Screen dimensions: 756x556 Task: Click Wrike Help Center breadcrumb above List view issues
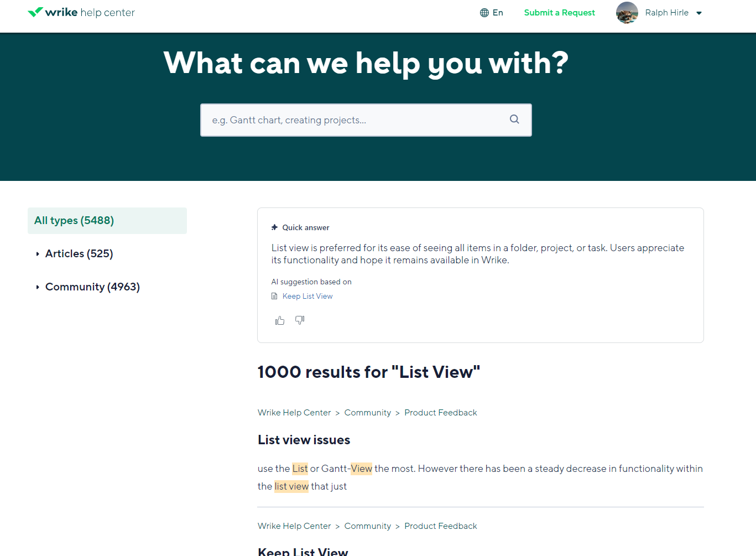tap(294, 413)
